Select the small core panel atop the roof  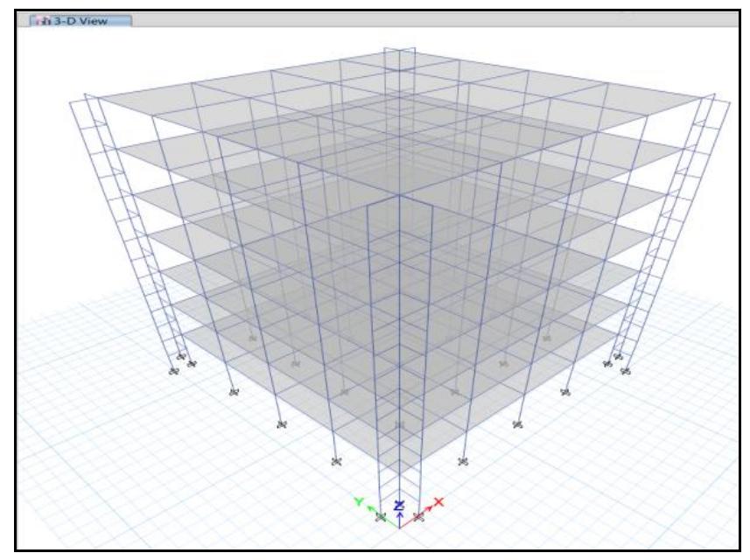(x=399, y=59)
